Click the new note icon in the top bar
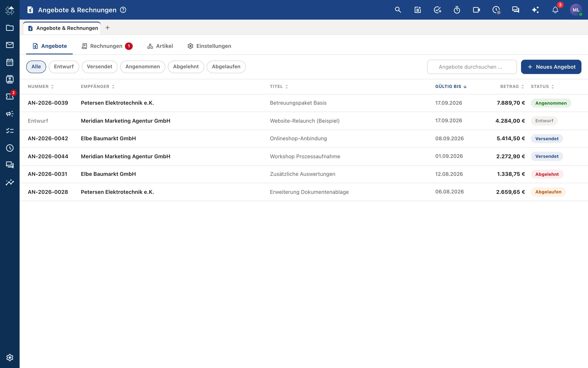 point(418,10)
